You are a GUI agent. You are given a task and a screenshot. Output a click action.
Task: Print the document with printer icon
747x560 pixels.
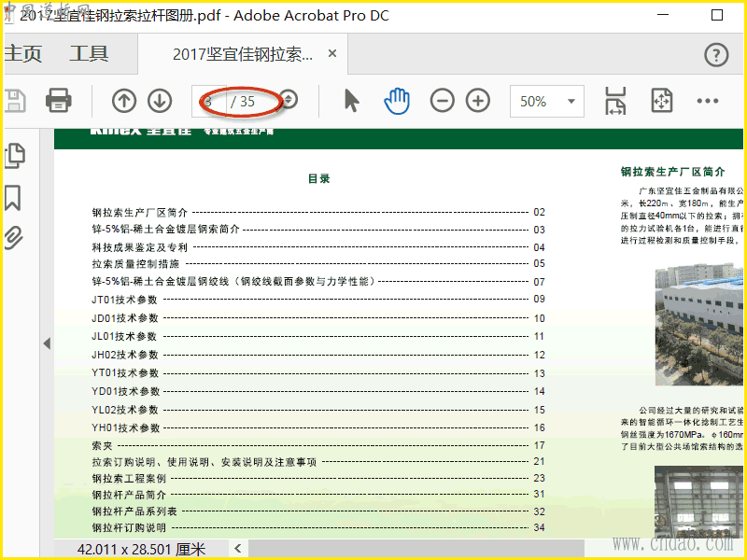click(59, 101)
